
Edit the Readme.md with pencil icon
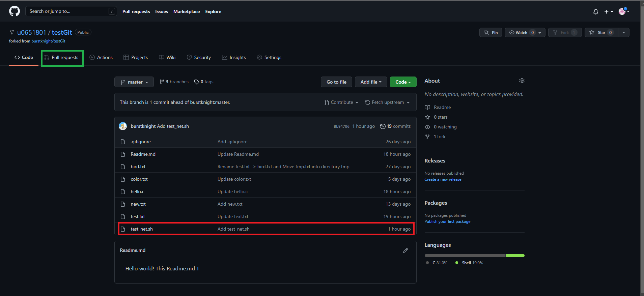[405, 250]
